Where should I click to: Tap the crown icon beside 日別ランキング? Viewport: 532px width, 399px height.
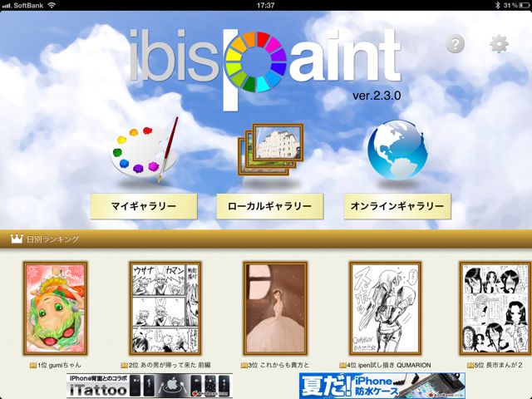tap(17, 239)
